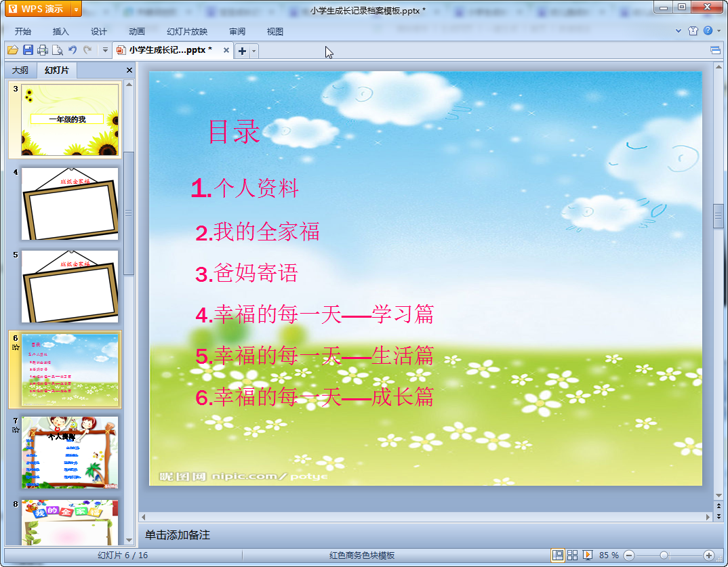Viewport: 728px width, 567px height.
Task: Click the Open folder icon in toolbar
Action: [12, 50]
